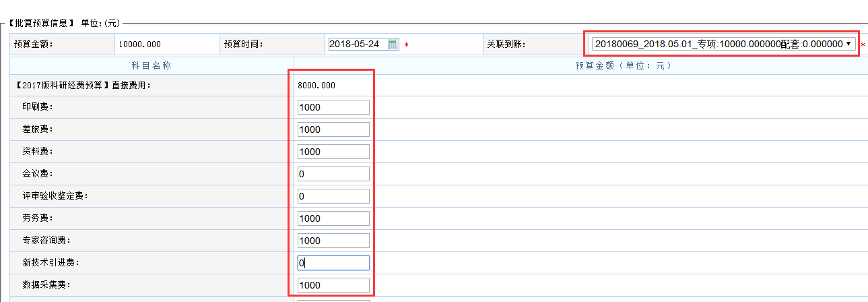Click the 预算时间 field label
Image resolution: width=868 pixels, height=302 pixels.
[243, 44]
